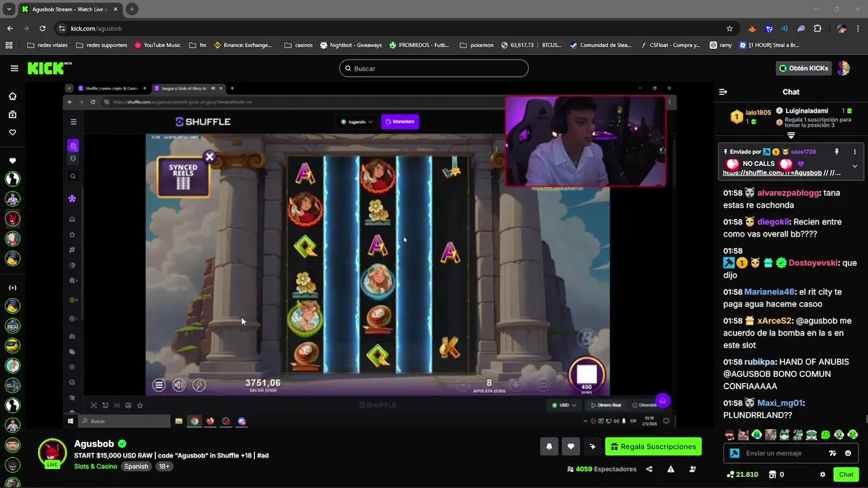This screenshot has width=868, height=488.
Task: Share the stream via share icon
Action: coord(649,469)
